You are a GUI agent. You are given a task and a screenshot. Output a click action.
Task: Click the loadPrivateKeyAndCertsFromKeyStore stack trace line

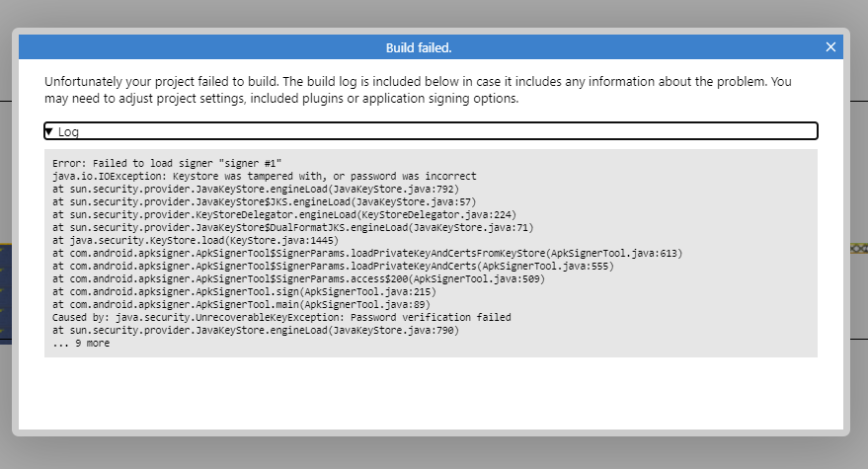(367, 253)
